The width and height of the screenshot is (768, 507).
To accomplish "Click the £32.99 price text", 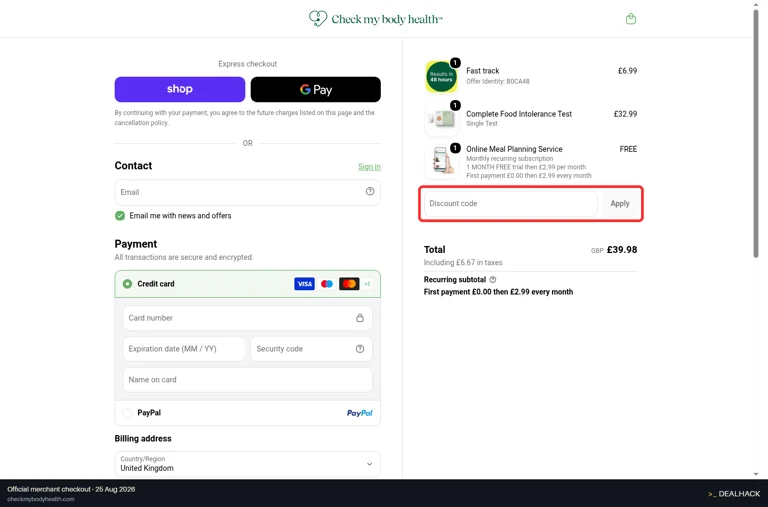I will (625, 114).
